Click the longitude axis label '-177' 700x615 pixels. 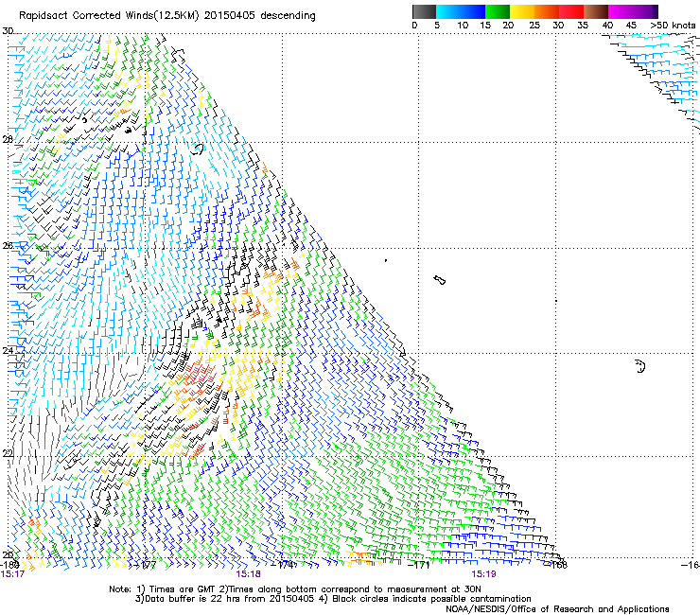click(145, 565)
